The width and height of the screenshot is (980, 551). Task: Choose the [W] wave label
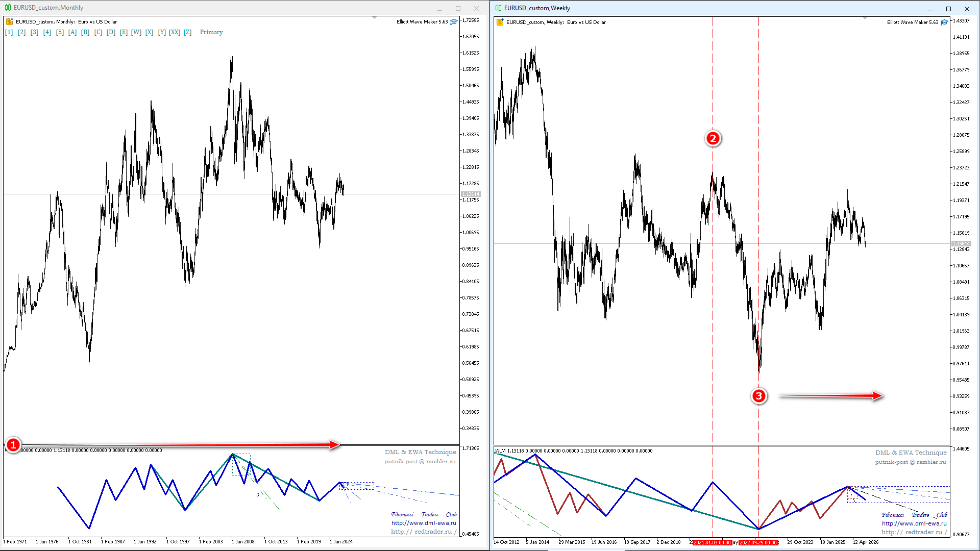click(x=136, y=32)
